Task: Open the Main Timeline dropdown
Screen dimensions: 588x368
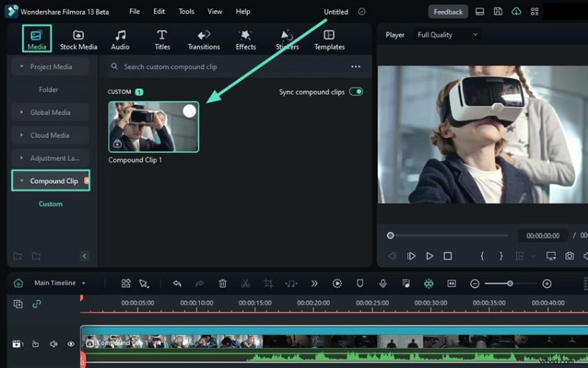Action: pyautogui.click(x=60, y=283)
